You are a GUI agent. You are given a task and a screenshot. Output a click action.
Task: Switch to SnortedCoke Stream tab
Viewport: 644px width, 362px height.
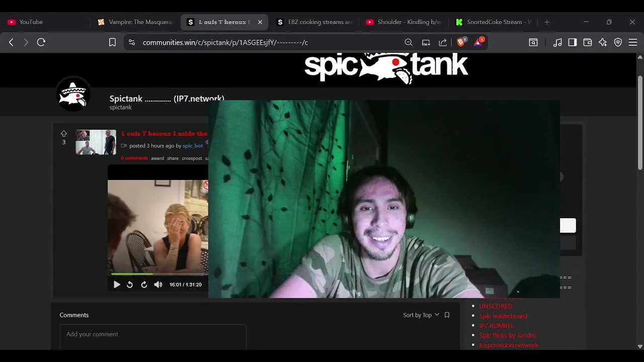click(494, 22)
